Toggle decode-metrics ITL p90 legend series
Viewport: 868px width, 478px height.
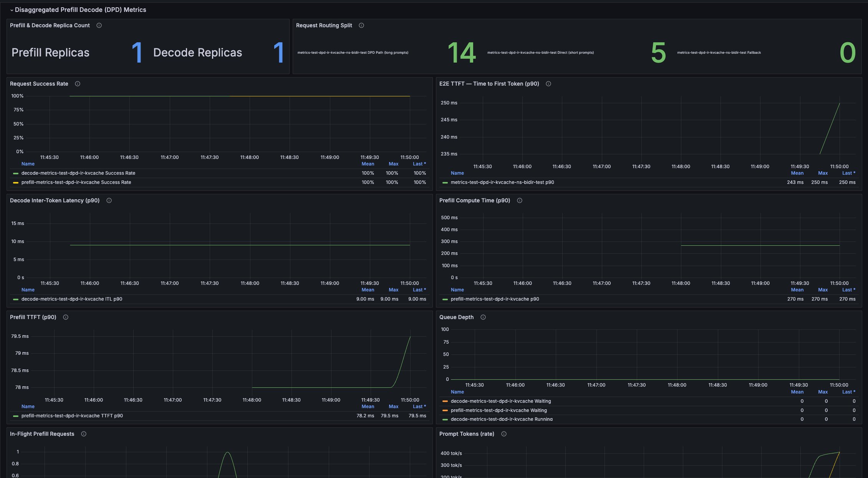click(72, 299)
